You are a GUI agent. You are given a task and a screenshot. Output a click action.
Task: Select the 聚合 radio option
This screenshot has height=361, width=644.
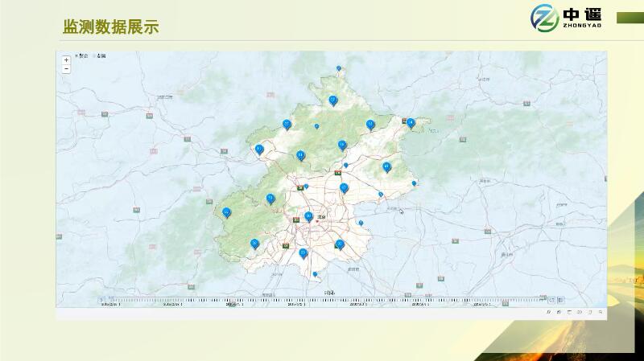77,55
